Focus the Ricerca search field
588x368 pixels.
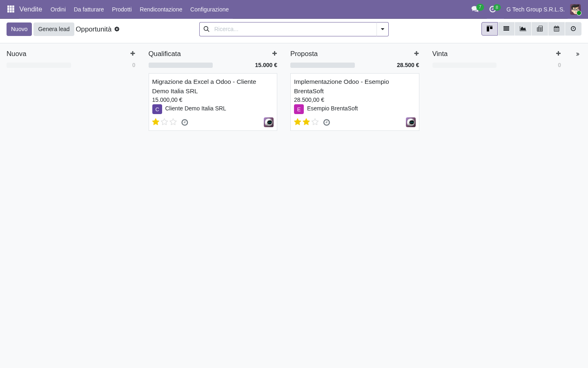pos(294,29)
